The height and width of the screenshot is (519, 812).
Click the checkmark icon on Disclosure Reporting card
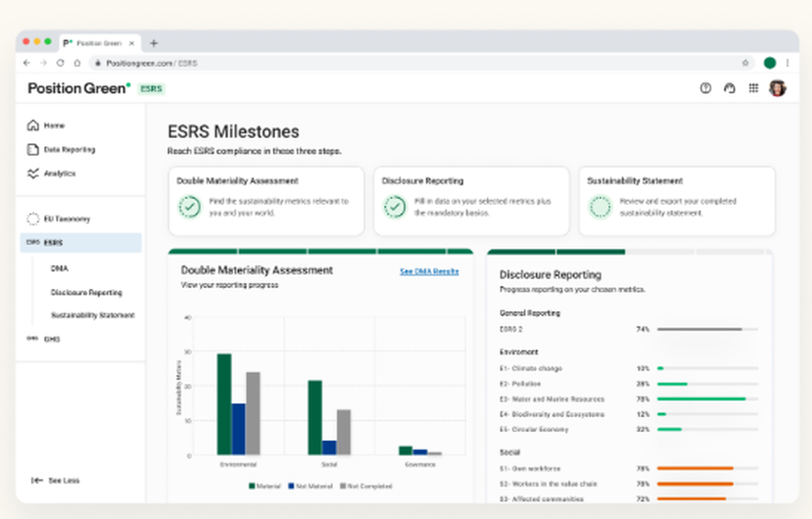point(395,206)
